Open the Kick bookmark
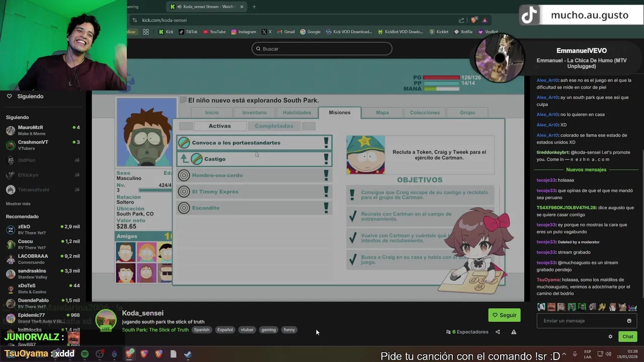The height and width of the screenshot is (362, 644). (166, 32)
